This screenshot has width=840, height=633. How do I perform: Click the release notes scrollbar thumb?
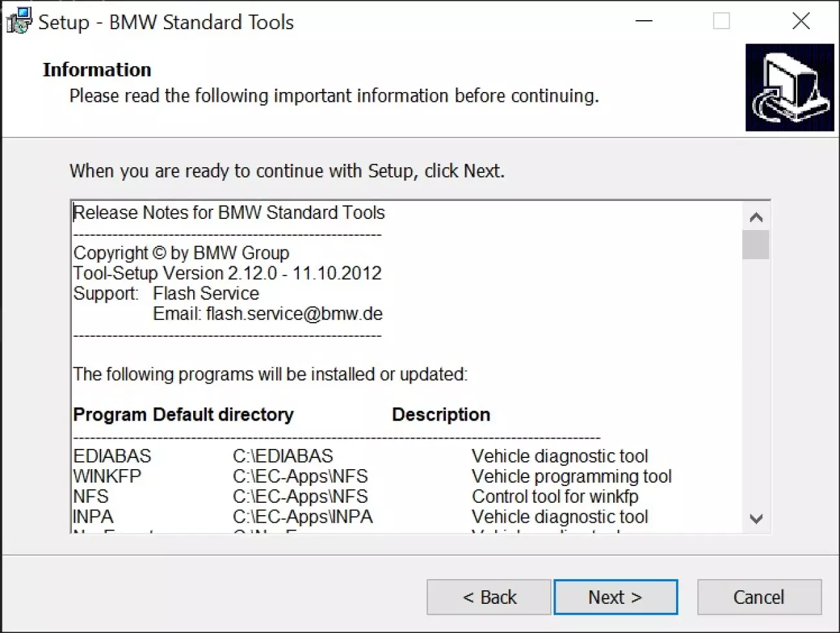pyautogui.click(x=756, y=245)
